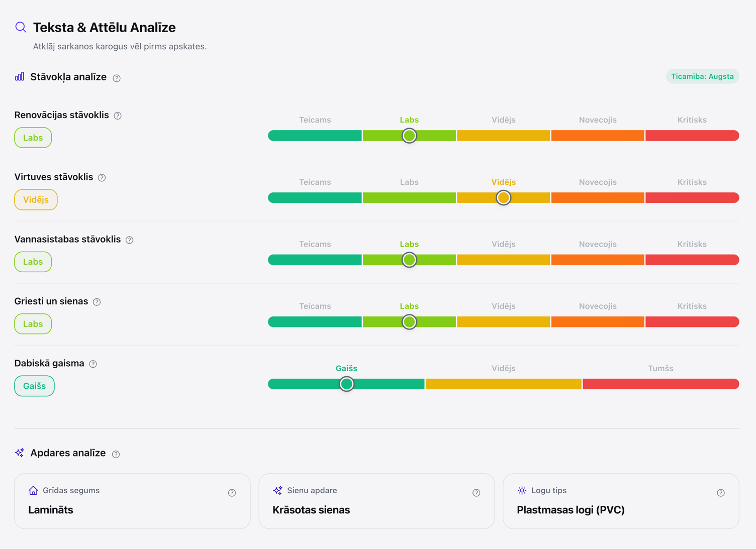Screen dimensions: 756x549
Task: Click the Dabiskā gaisma slider handle
Action: pyautogui.click(x=346, y=384)
